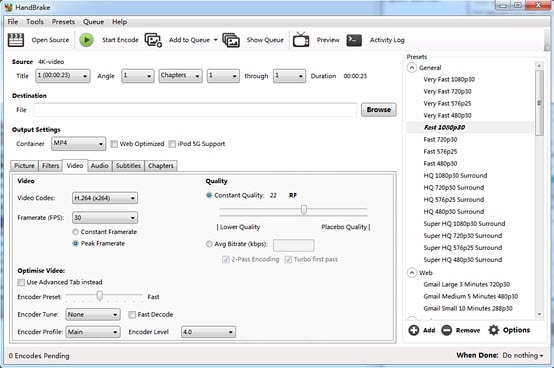This screenshot has height=368, width=554.
Task: Switch to the Chapters tab
Action: [x=161, y=166]
